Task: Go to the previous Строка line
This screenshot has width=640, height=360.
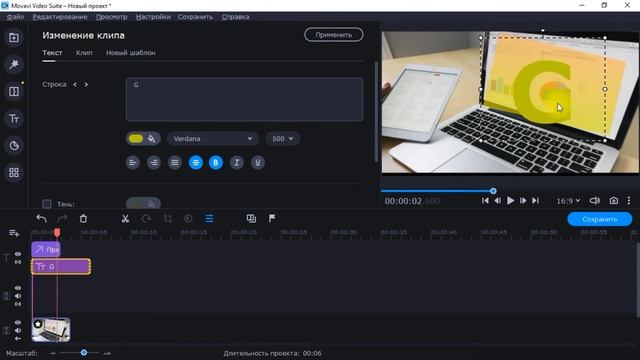Action: coord(75,84)
